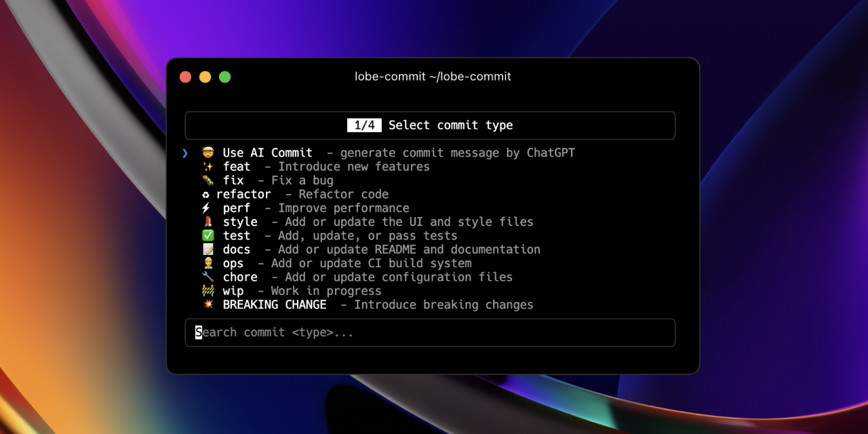Pick the perf commit type
This screenshot has width=868, height=434.
tap(305, 208)
